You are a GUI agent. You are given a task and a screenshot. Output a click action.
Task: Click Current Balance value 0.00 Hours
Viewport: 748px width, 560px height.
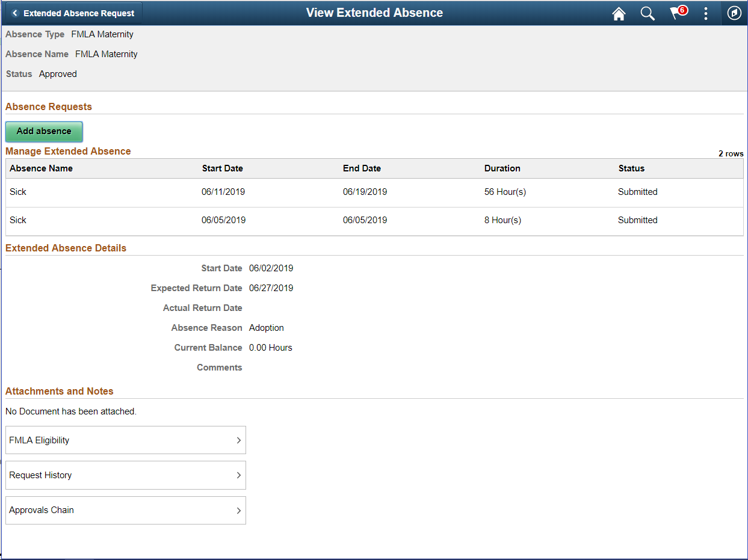coord(271,348)
